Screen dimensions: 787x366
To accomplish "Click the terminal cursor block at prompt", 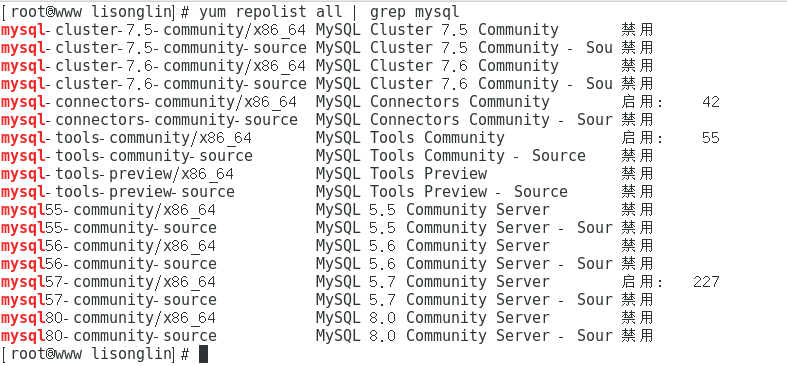I will point(203,354).
